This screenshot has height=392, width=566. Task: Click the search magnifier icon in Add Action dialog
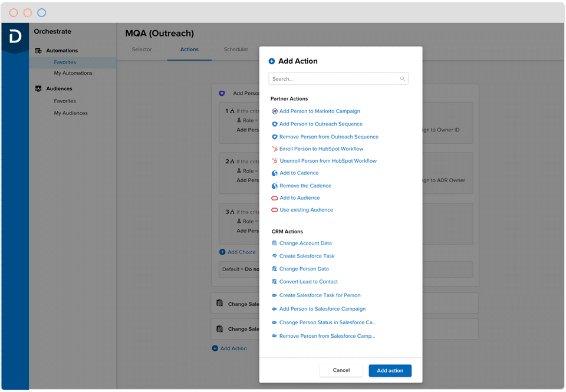pyautogui.click(x=402, y=78)
